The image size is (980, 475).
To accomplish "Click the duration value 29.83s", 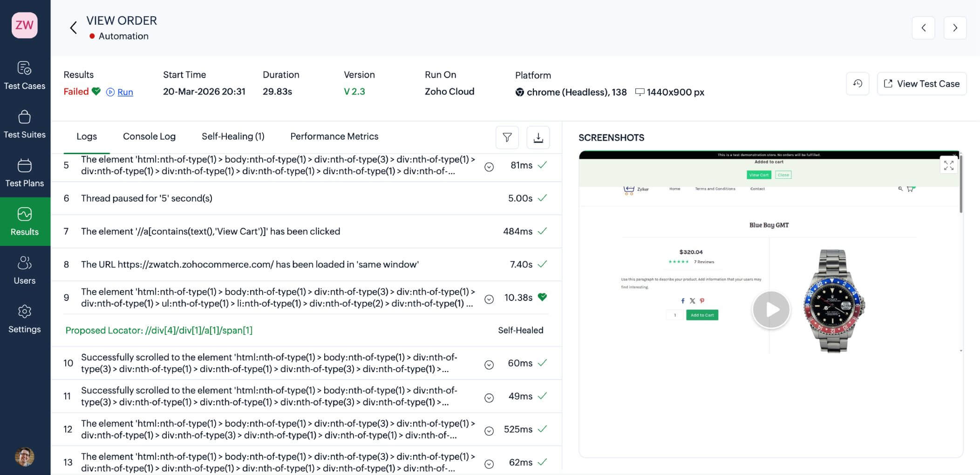I will (277, 92).
